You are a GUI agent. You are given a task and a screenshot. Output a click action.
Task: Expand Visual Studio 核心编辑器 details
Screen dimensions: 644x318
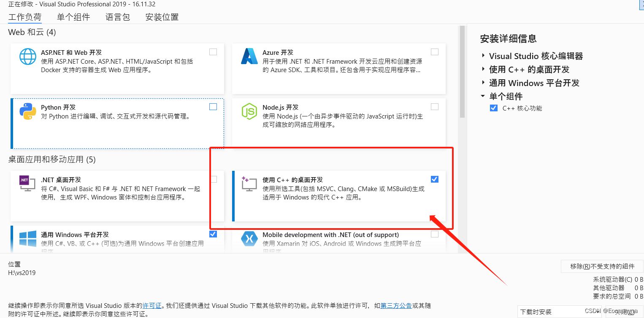pos(483,56)
